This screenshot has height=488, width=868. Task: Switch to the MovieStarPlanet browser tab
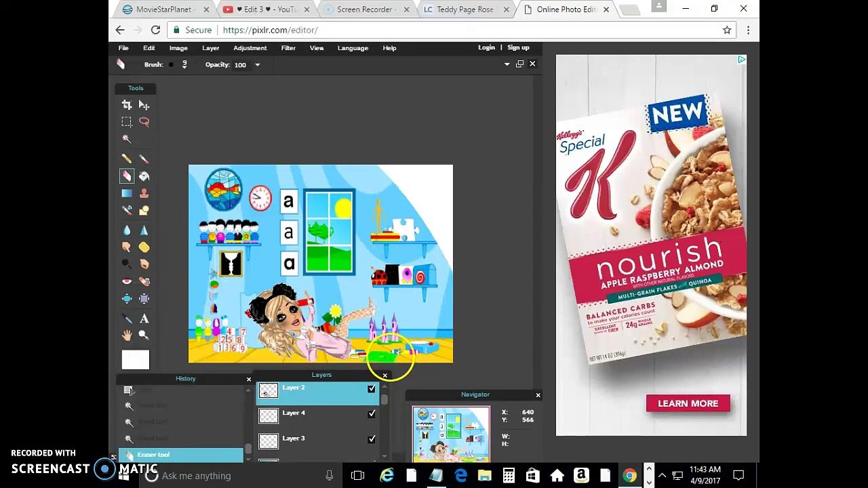(165, 9)
